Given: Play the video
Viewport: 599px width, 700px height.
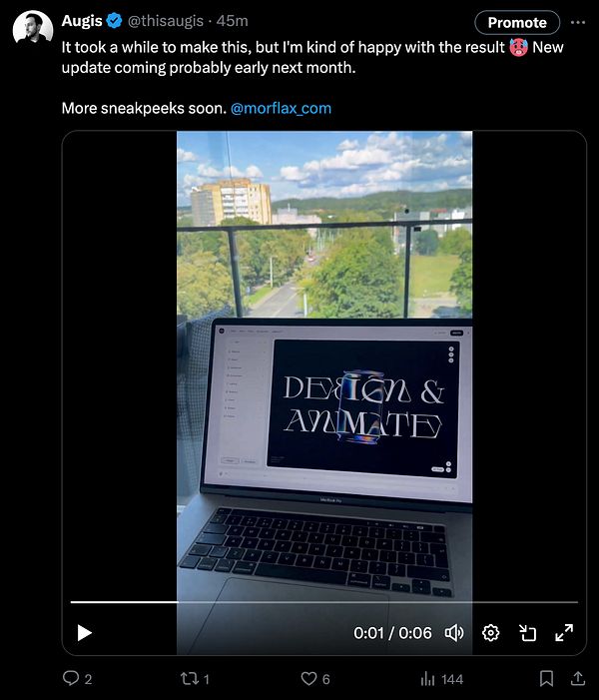Looking at the screenshot, I should point(84,632).
